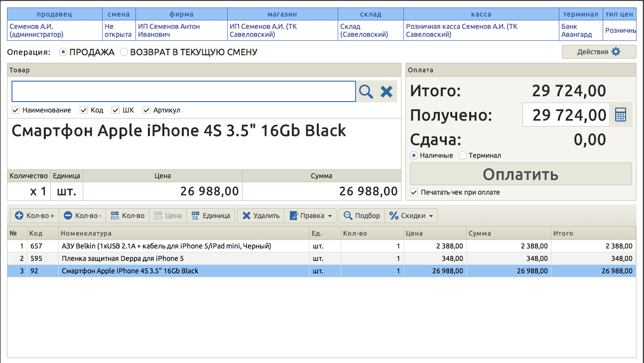Set quantity manually via Кол-во button
This screenshot has width=644, height=363.
tap(128, 216)
